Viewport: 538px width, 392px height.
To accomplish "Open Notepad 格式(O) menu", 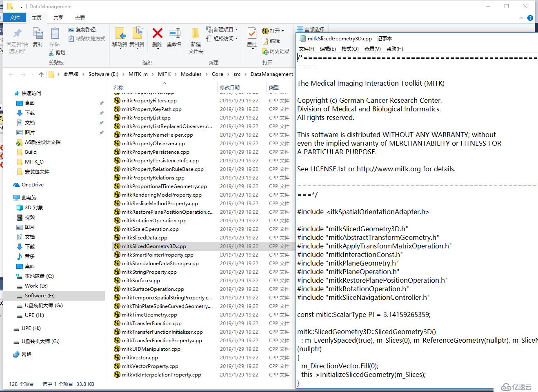I will coord(350,49).
